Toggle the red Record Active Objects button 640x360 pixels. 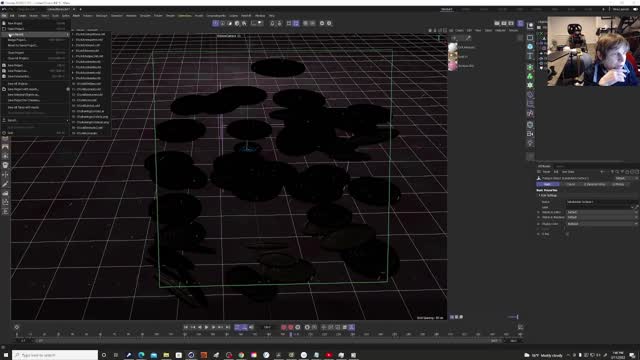[284, 327]
